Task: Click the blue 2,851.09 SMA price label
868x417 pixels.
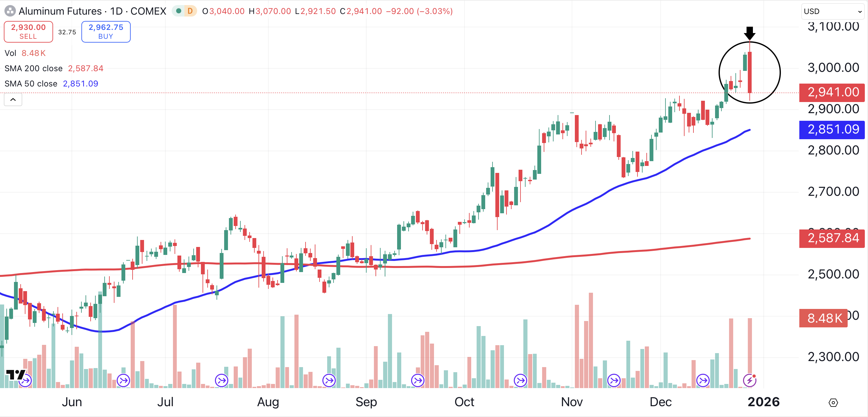Action: point(832,129)
